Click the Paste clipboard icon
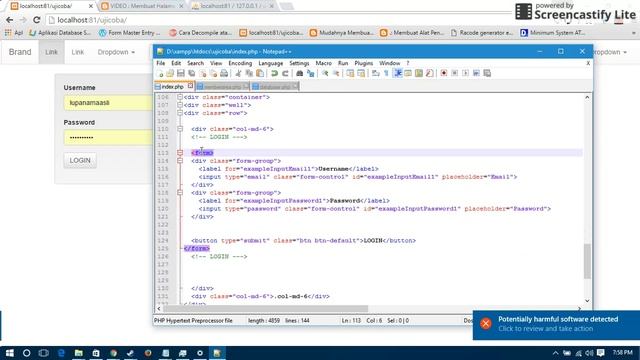640x360 pixels. (x=260, y=73)
